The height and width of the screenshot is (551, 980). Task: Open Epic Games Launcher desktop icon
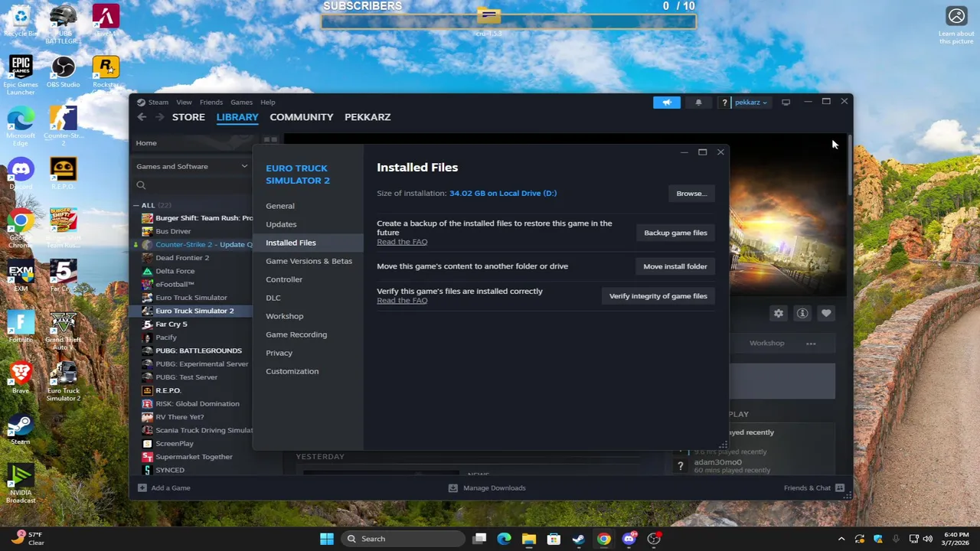[x=21, y=74]
